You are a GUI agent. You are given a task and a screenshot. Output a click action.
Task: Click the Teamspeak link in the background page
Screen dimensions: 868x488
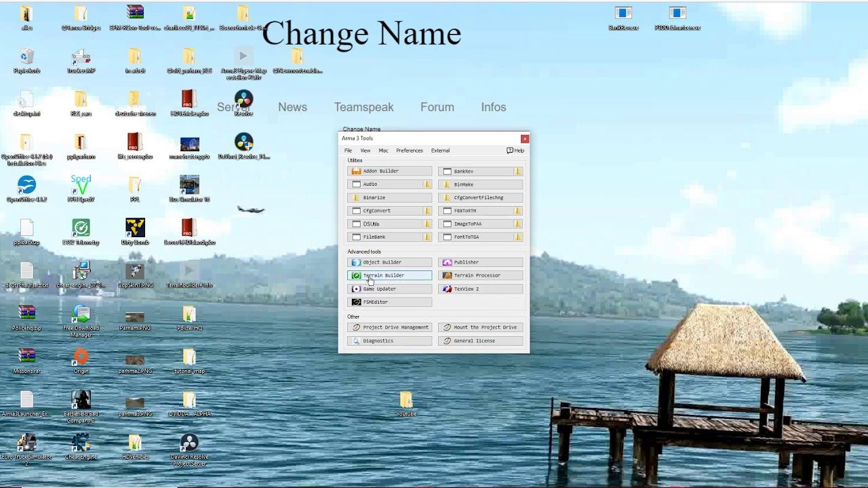[x=363, y=107]
